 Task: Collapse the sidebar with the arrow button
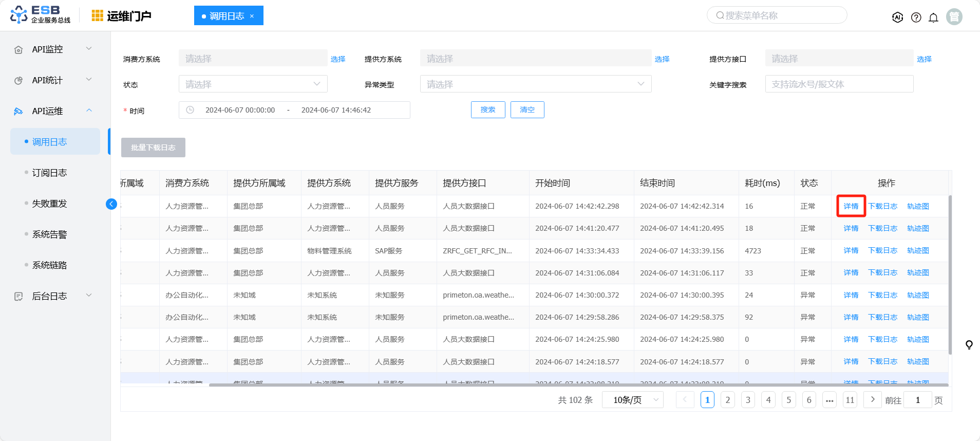click(111, 204)
